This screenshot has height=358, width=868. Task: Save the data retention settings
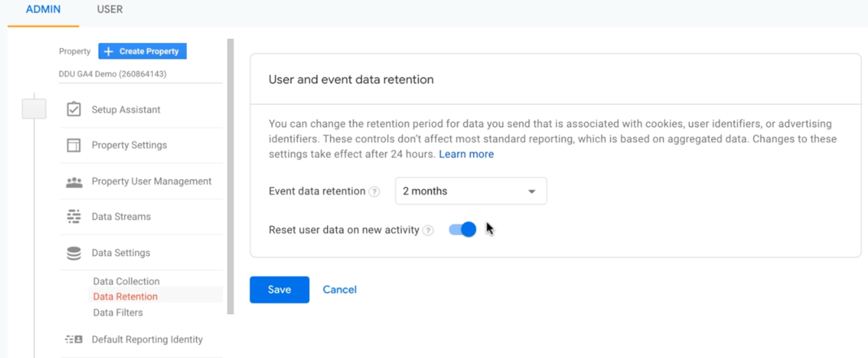[x=279, y=290]
